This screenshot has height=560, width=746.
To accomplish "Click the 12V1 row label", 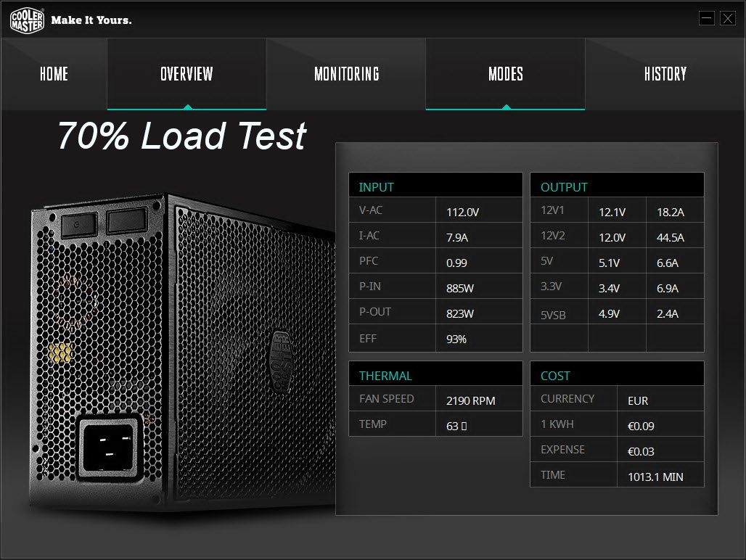I will click(552, 210).
